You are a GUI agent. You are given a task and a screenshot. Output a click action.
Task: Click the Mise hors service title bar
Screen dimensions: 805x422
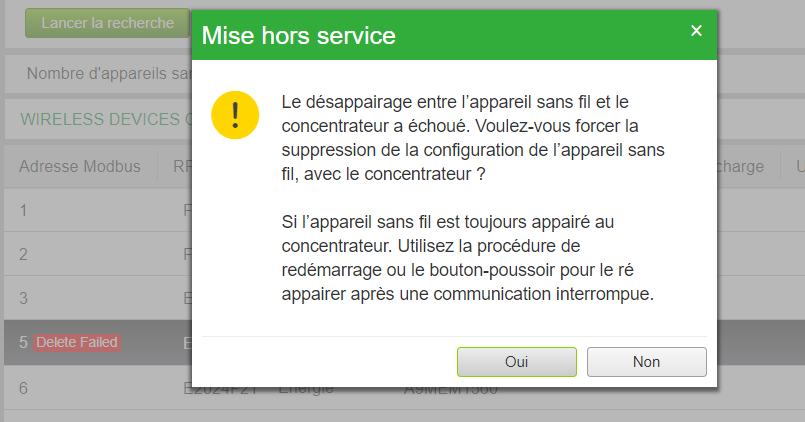[x=454, y=35]
